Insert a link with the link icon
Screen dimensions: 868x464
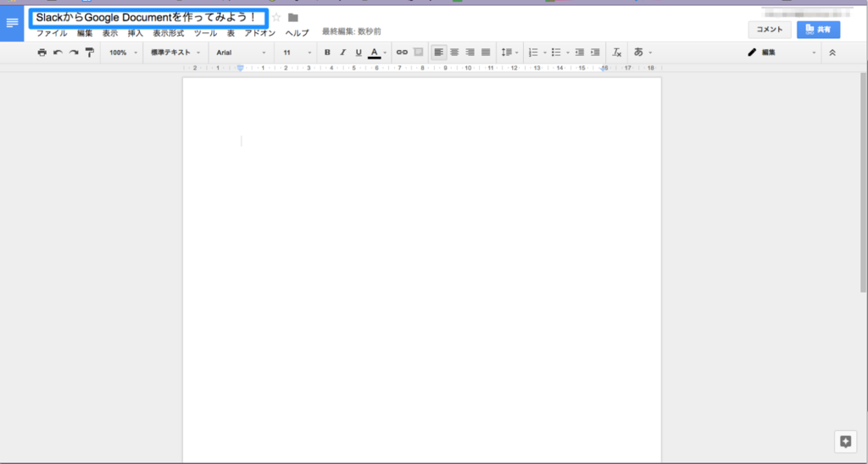point(402,53)
